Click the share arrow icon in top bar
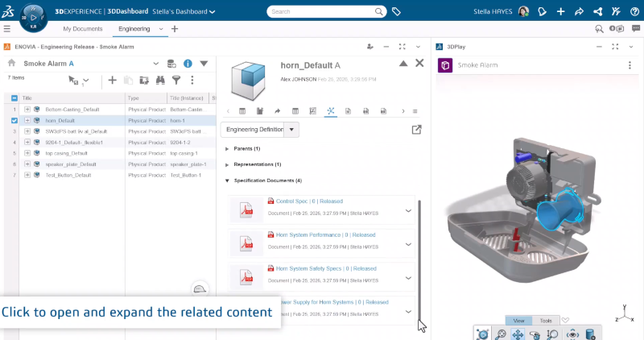Viewport: 644px width, 340px height. coord(579,11)
